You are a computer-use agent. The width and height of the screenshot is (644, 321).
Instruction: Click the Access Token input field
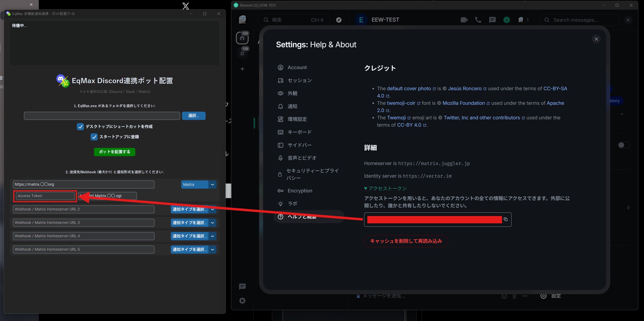click(x=45, y=196)
